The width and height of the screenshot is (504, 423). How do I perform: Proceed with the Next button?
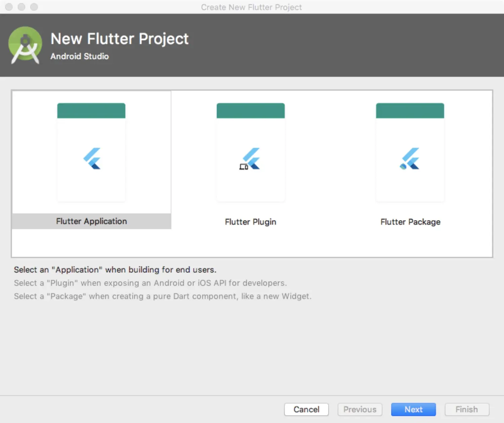point(413,410)
